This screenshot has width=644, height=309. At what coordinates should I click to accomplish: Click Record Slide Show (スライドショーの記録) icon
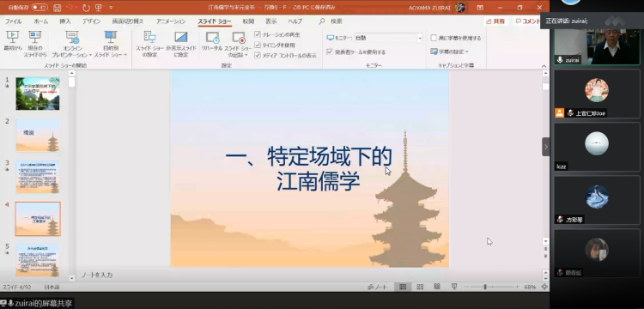(x=238, y=38)
